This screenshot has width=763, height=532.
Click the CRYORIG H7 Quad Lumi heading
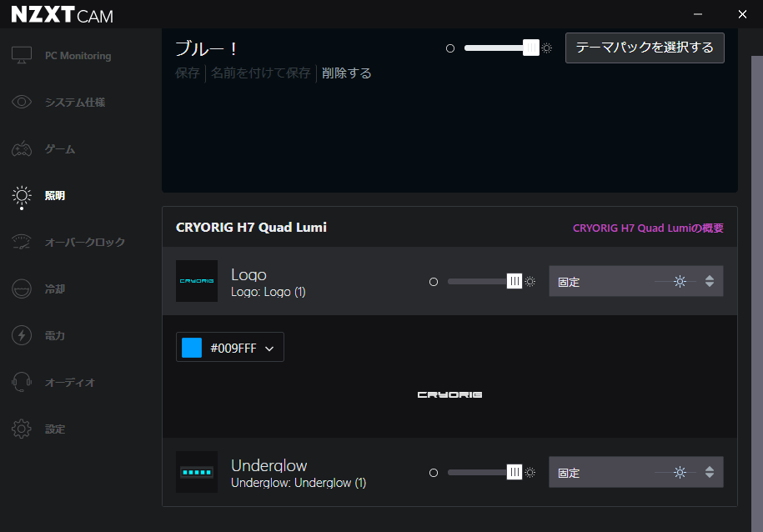[251, 228]
